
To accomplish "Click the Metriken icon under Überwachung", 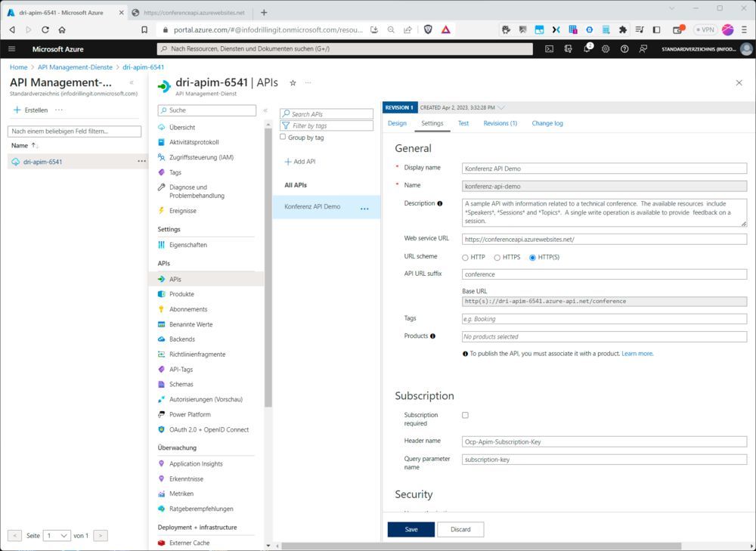I will click(163, 494).
